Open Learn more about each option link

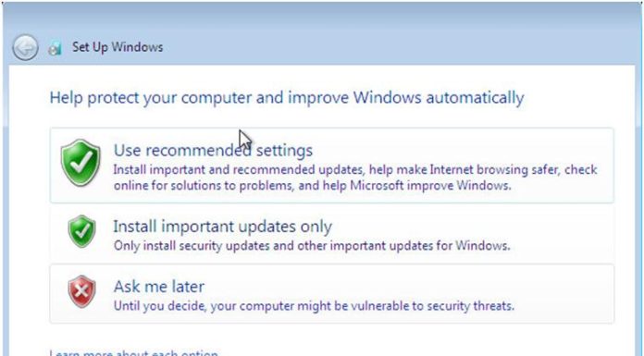coord(134,352)
